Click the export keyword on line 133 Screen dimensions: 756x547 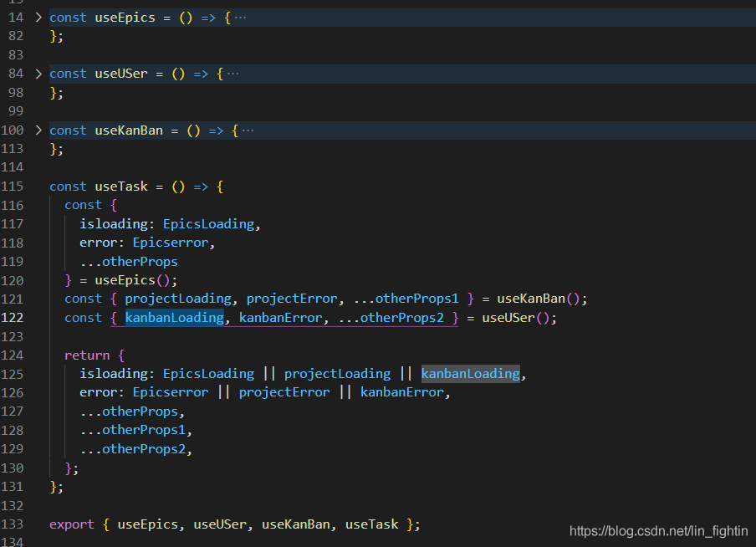click(x=72, y=524)
